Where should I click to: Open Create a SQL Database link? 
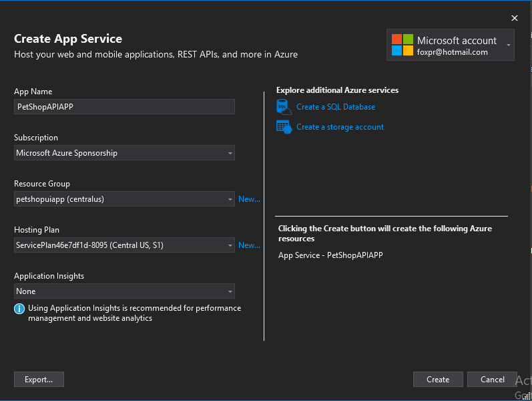[x=336, y=107]
